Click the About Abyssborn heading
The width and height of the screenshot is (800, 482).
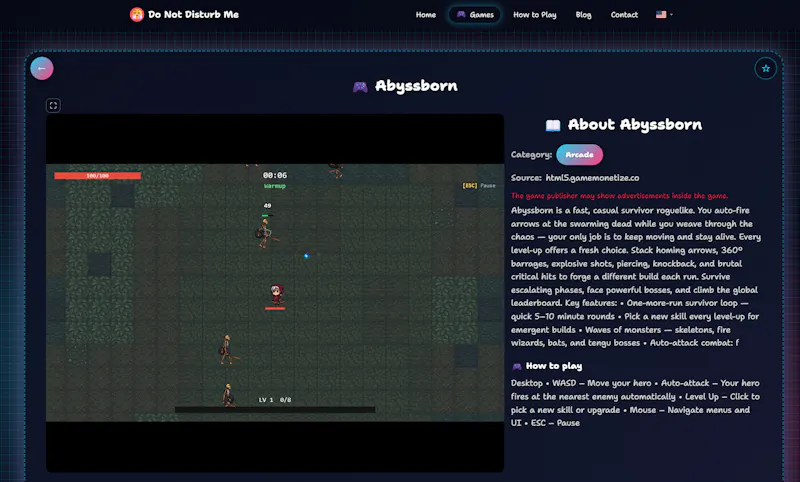coord(635,125)
